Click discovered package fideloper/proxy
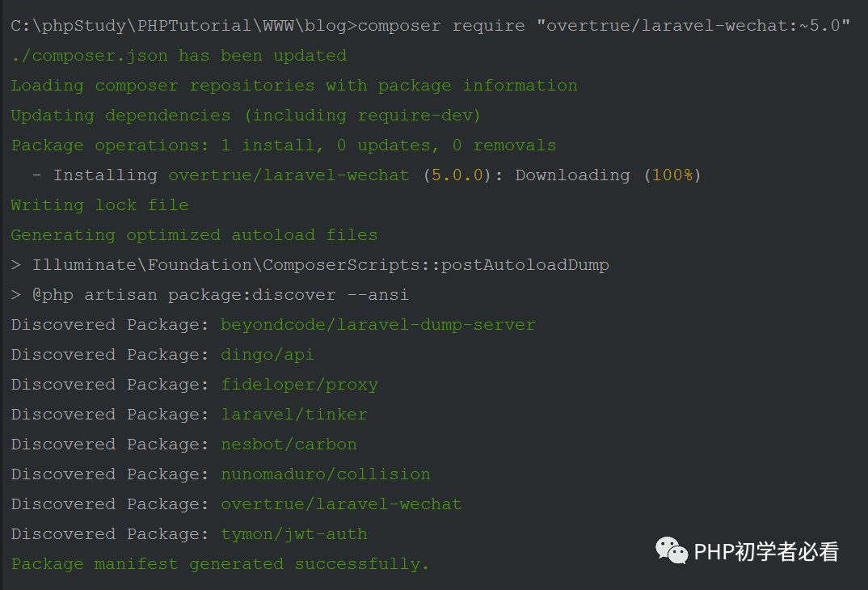 point(300,385)
